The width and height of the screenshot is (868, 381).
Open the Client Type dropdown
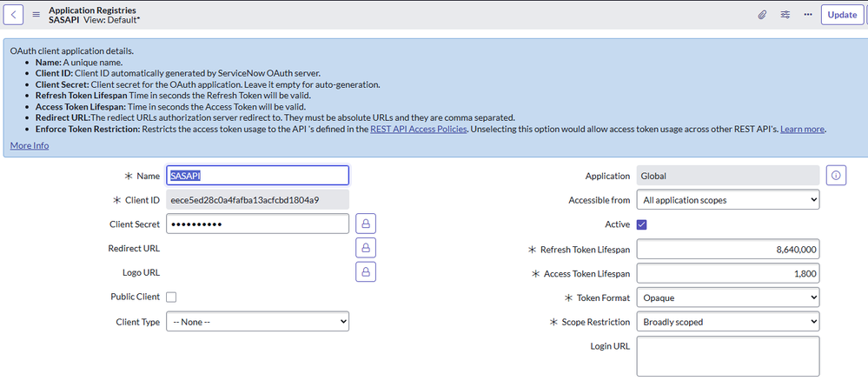click(x=257, y=322)
